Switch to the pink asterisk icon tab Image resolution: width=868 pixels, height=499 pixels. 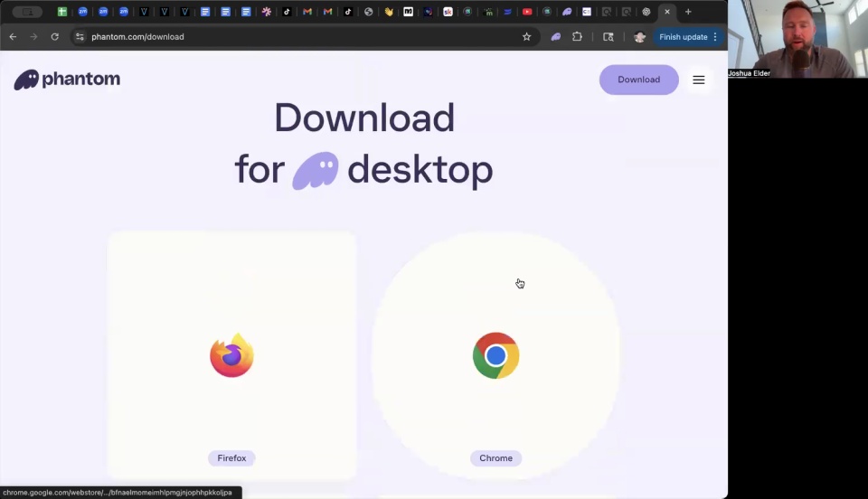point(266,12)
